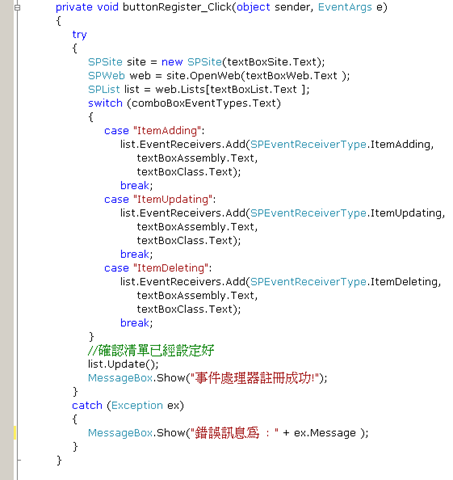
Task: Click the SPWeb type name
Action: 106,76
